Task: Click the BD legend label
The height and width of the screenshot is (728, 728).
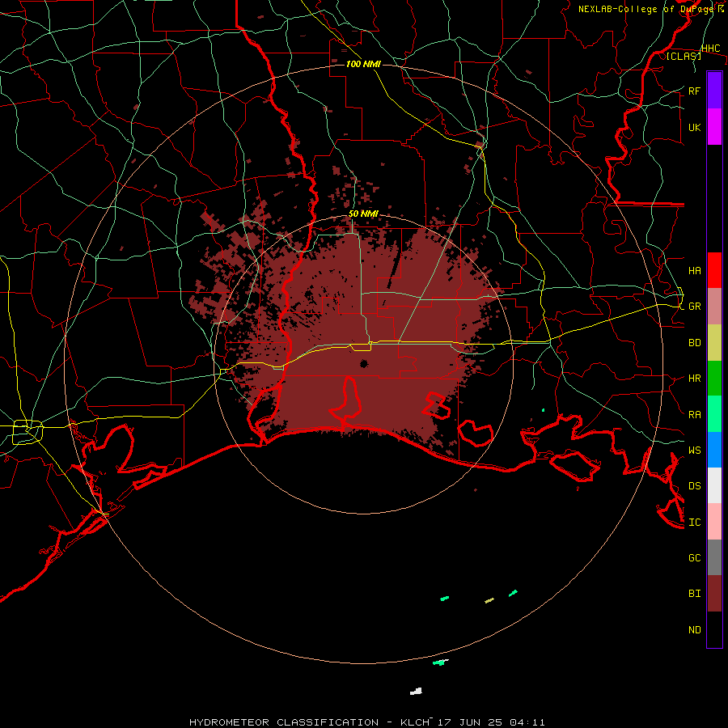Action: [694, 343]
